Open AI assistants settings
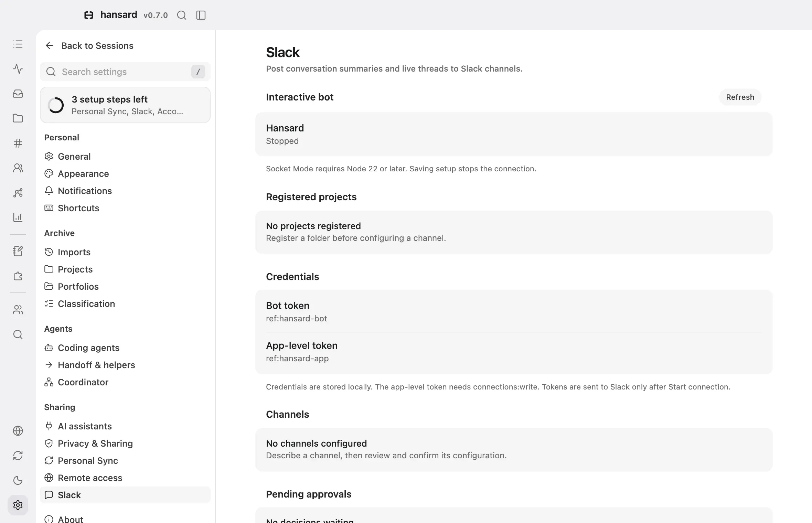The image size is (812, 523). tap(125, 426)
